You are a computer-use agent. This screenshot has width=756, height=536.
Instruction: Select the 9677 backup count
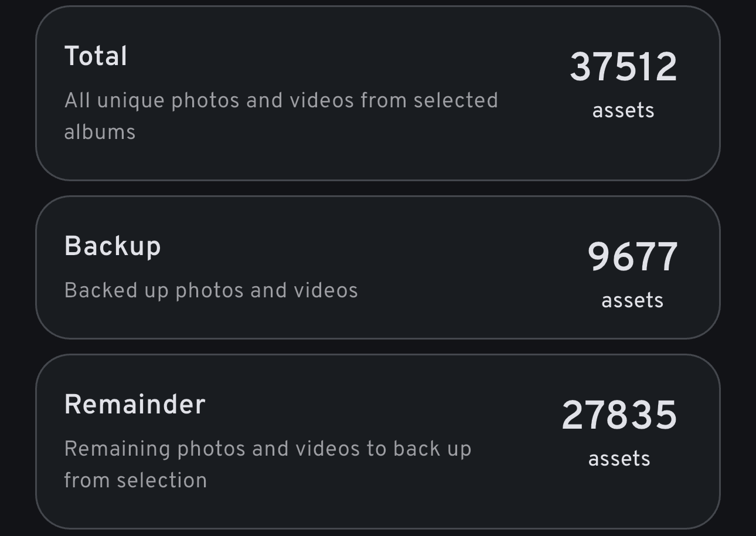pyautogui.click(x=632, y=257)
